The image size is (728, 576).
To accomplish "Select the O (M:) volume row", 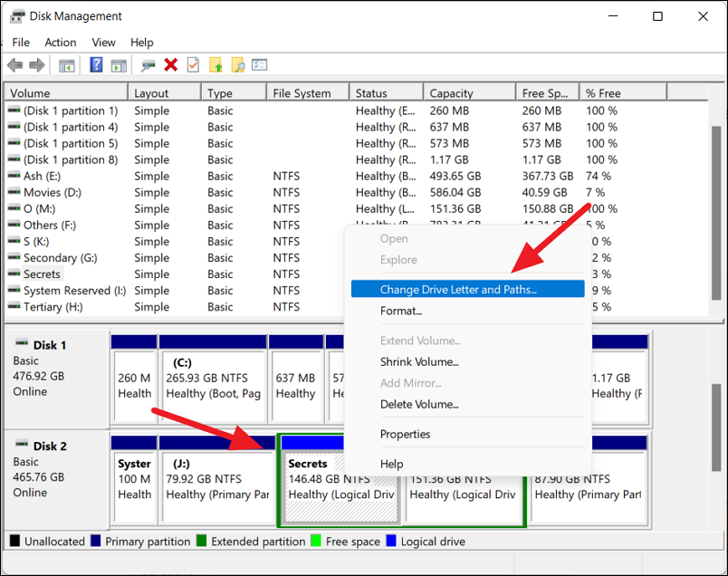I will (x=357, y=208).
